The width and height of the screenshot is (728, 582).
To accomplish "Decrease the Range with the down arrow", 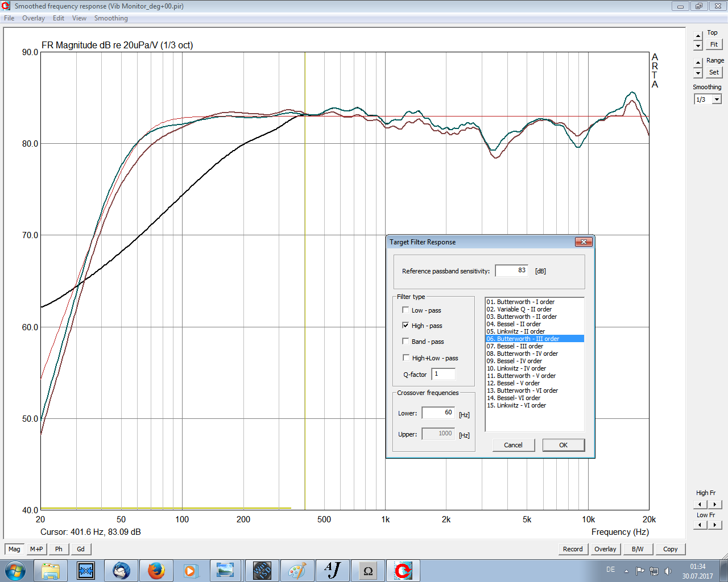I will (x=698, y=73).
